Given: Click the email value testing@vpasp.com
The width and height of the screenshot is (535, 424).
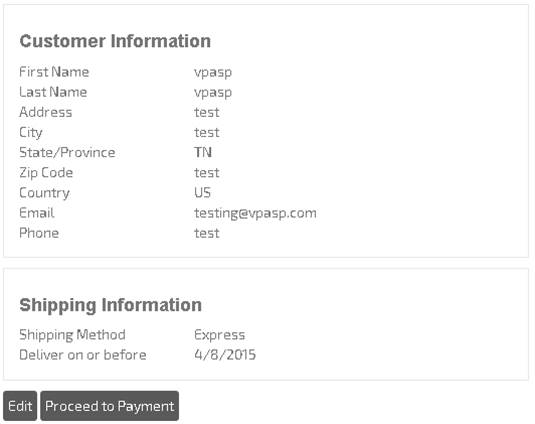Looking at the screenshot, I should click(x=255, y=213).
